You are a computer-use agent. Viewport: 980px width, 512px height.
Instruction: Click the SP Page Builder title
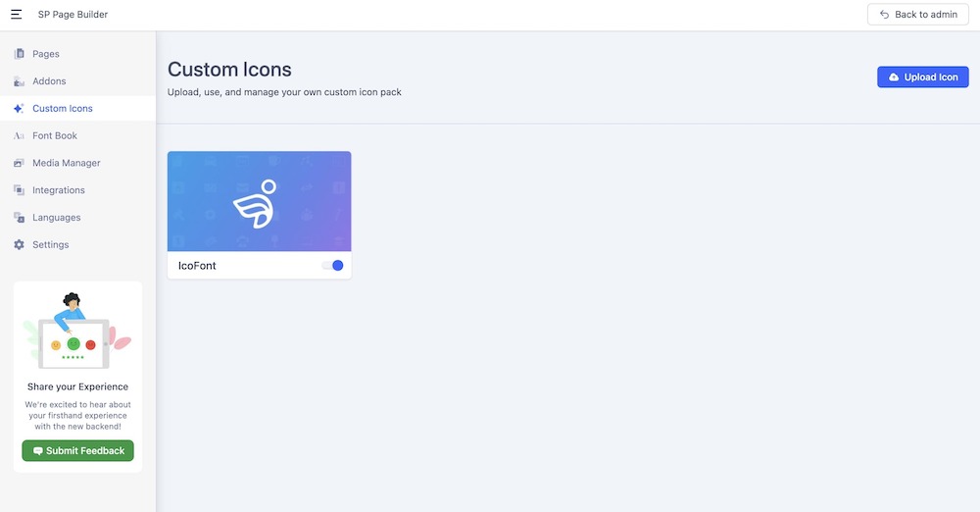coord(73,15)
